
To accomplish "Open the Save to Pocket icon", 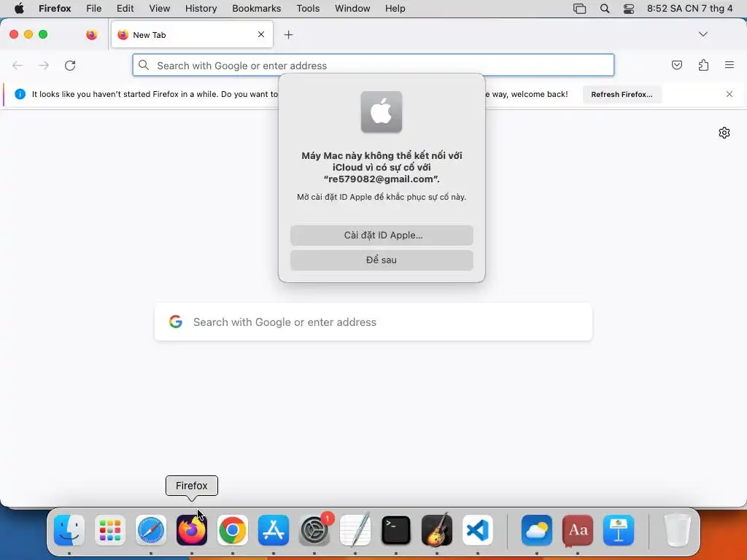I will click(x=676, y=65).
